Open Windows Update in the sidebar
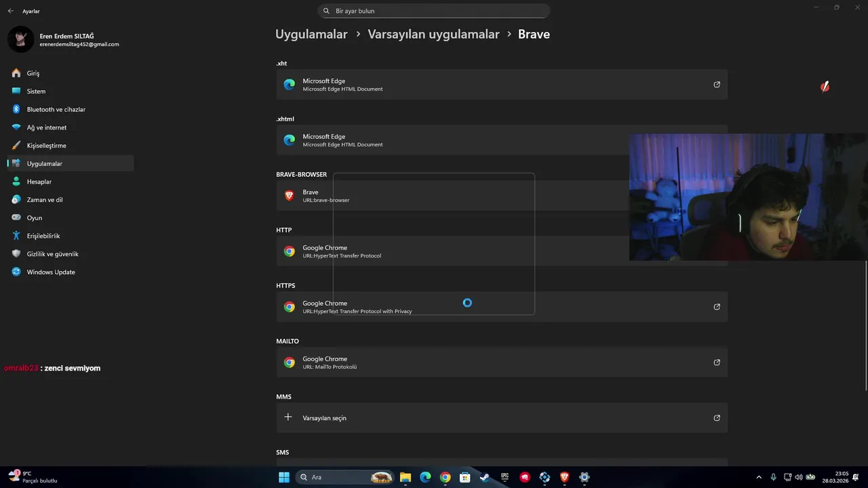Screen dimensions: 868x488 pyautogui.click(x=71, y=272)
